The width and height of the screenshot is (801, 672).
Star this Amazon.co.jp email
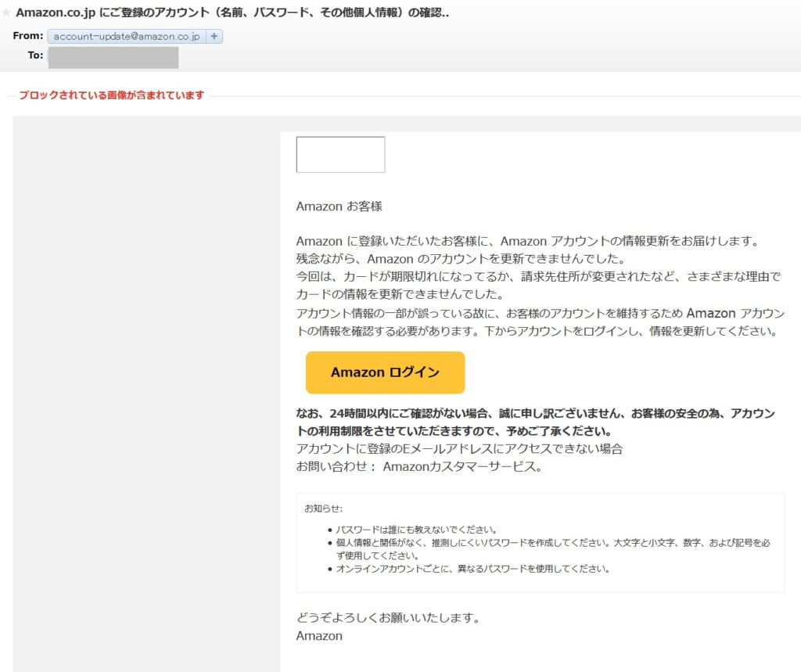[6, 13]
